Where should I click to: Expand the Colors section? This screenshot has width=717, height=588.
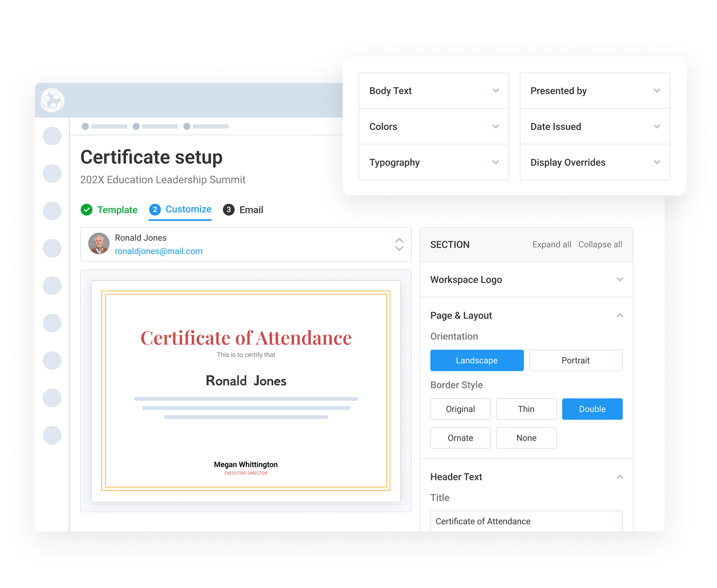[x=434, y=127]
